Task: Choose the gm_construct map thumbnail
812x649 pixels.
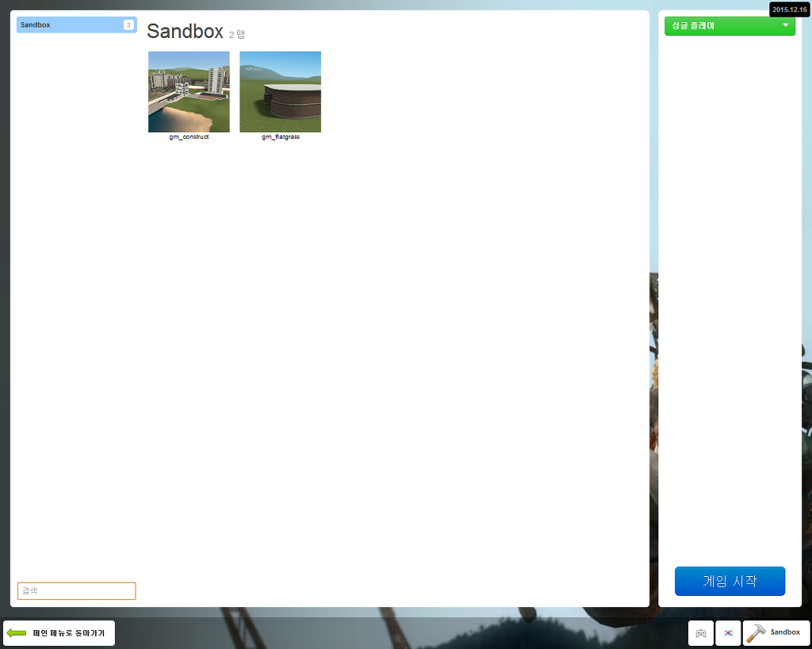Action: (x=189, y=92)
